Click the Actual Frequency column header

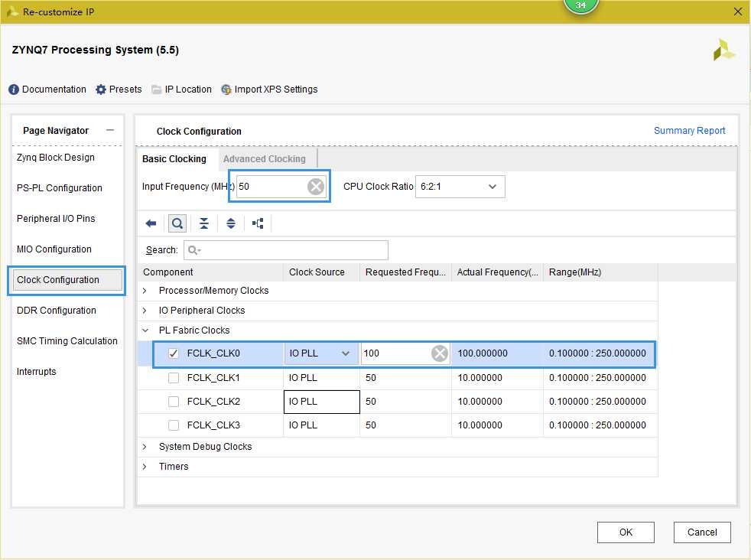pos(497,272)
